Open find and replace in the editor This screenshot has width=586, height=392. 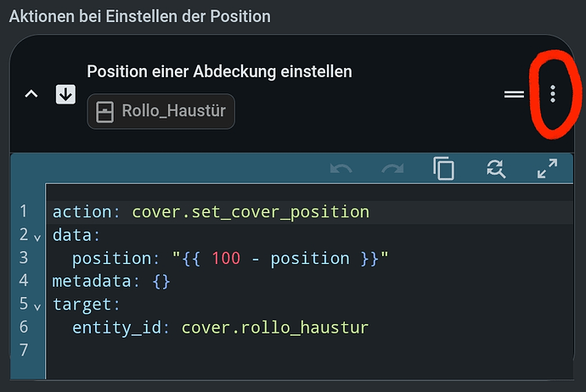pyautogui.click(x=496, y=169)
